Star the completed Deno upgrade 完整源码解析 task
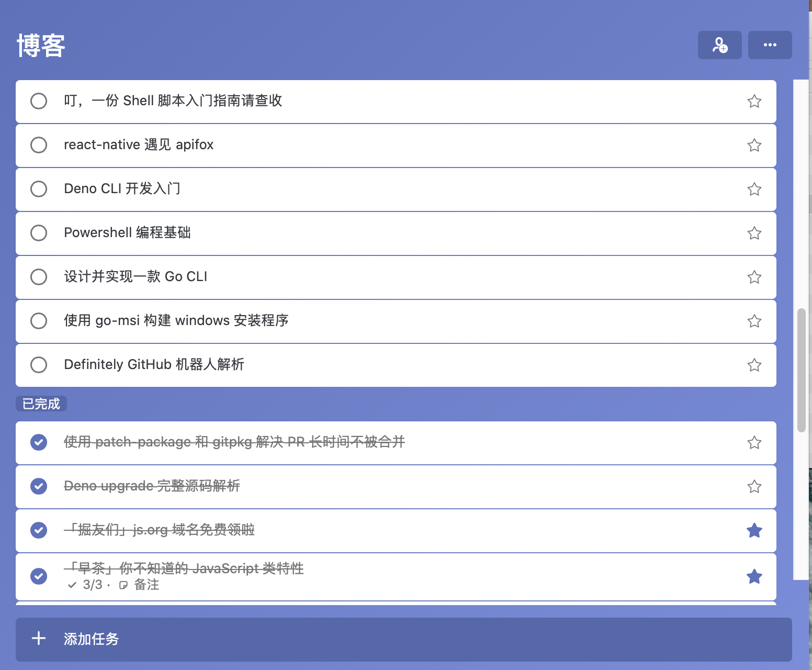The image size is (812, 670). coord(754,486)
